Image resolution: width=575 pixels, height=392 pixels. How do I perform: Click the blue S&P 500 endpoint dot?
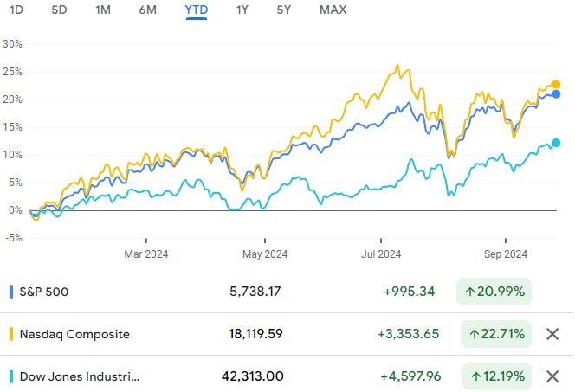[x=556, y=94]
